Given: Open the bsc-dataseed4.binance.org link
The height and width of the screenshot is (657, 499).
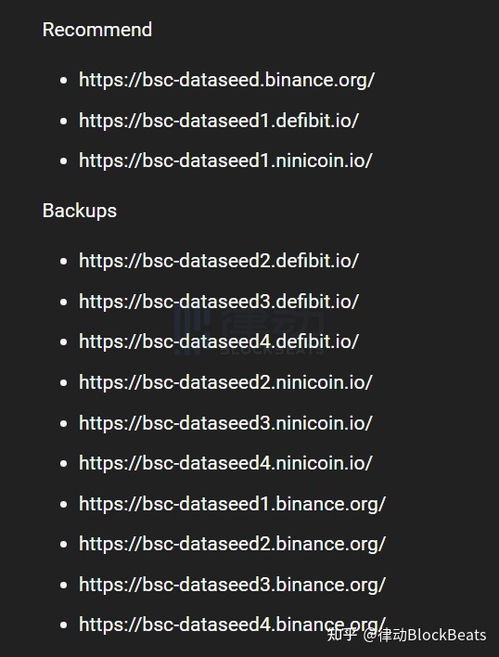Looking at the screenshot, I should [232, 625].
